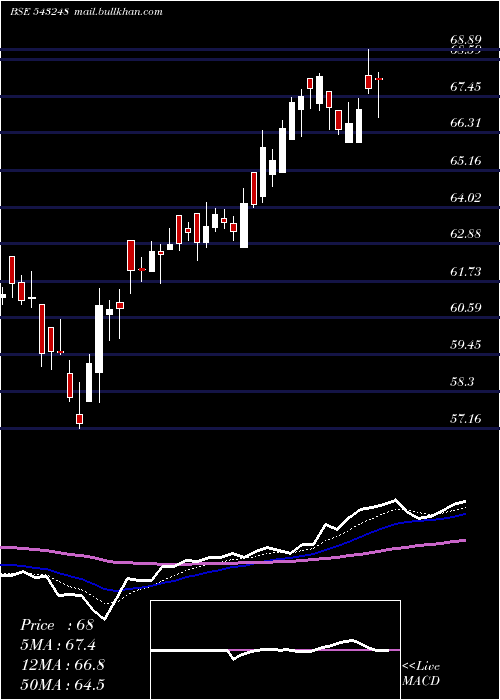
Task: Click the '50MA : 64.5' readout
Action: pyautogui.click(x=62, y=684)
